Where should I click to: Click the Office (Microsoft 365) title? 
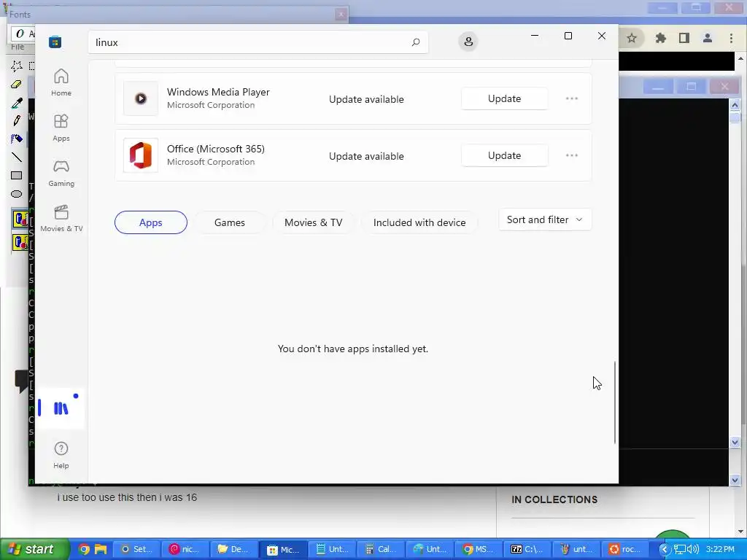coord(216,149)
